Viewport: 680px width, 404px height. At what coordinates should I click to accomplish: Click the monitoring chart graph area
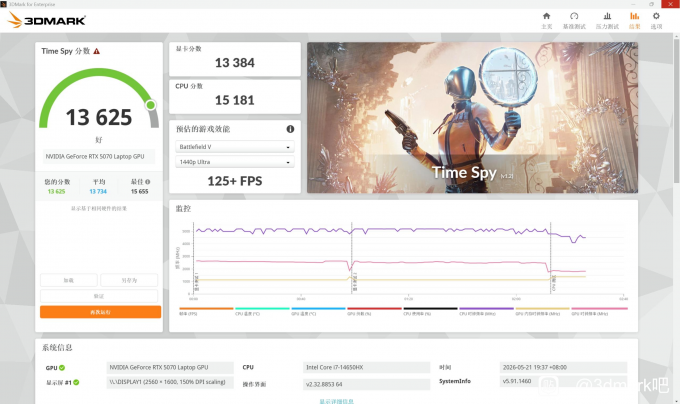(x=409, y=258)
